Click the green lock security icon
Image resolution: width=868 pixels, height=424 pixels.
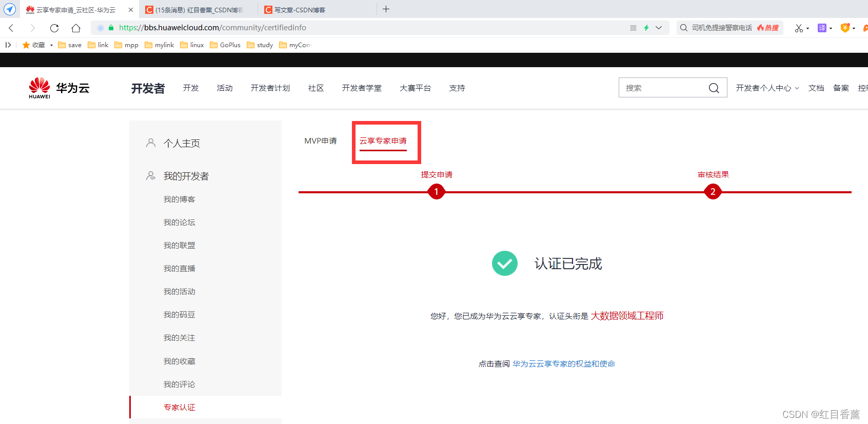pyautogui.click(x=111, y=28)
